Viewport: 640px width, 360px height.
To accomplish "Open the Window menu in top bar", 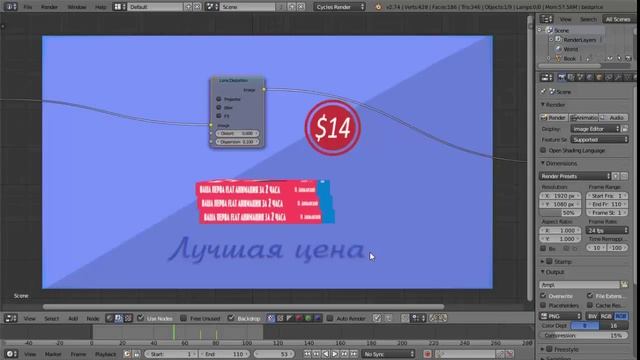I will tap(76, 7).
